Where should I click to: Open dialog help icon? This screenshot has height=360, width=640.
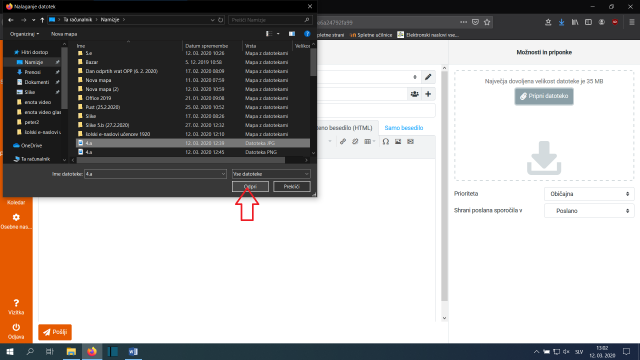tap(307, 34)
